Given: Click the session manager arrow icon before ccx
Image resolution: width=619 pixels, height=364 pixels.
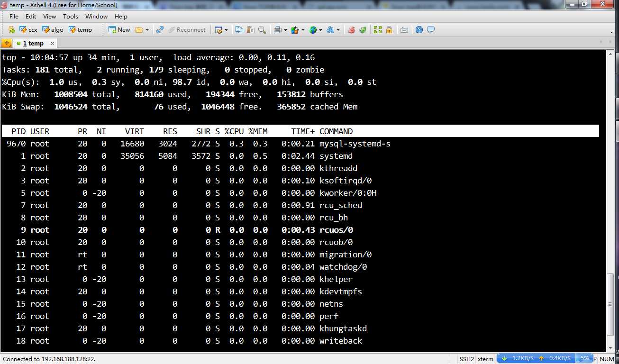Looking at the screenshot, I should click(11, 29).
